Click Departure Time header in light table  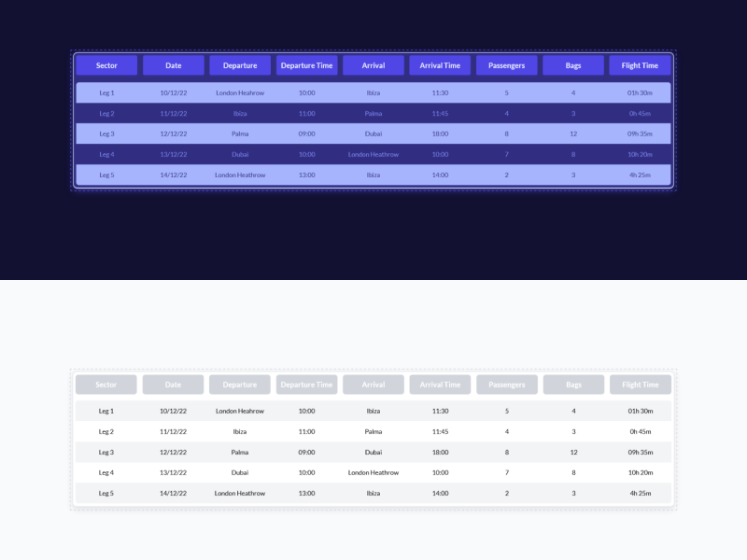pyautogui.click(x=306, y=385)
